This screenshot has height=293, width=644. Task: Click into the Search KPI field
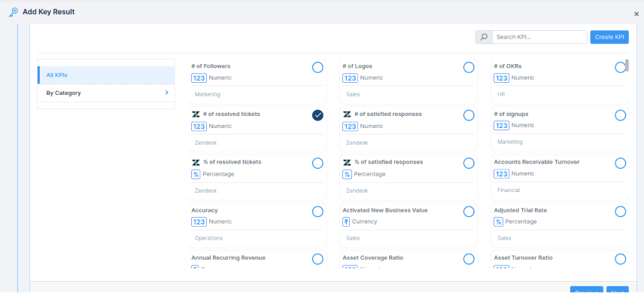(x=539, y=37)
